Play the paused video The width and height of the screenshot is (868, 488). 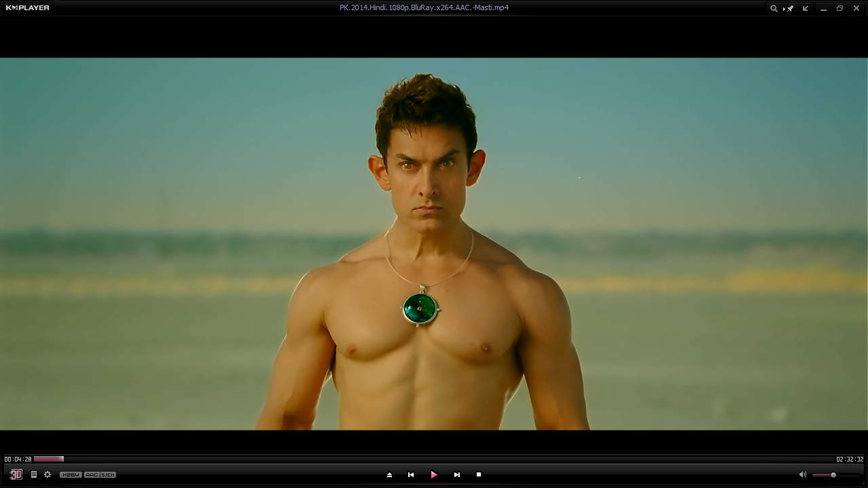click(x=434, y=474)
